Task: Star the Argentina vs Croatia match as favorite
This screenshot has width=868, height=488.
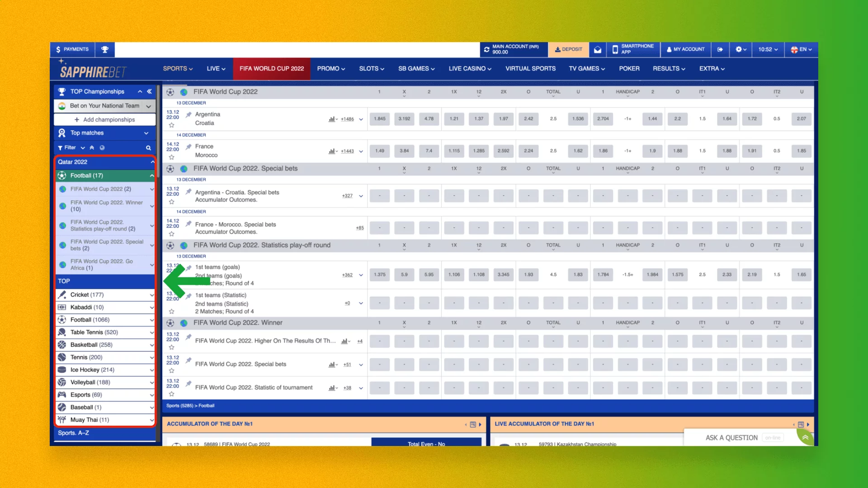Action: [x=172, y=125]
